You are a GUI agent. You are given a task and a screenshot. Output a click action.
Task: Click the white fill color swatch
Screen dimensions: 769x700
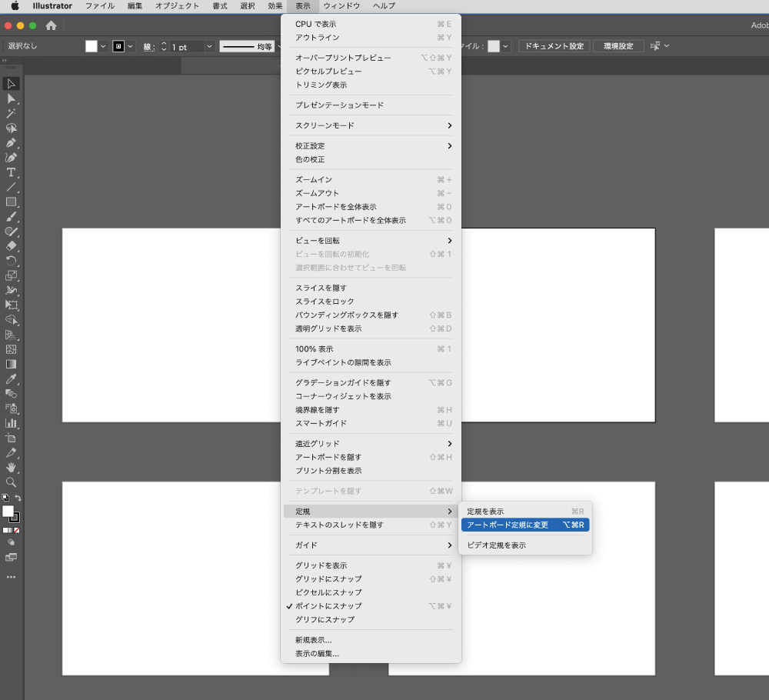click(x=92, y=46)
